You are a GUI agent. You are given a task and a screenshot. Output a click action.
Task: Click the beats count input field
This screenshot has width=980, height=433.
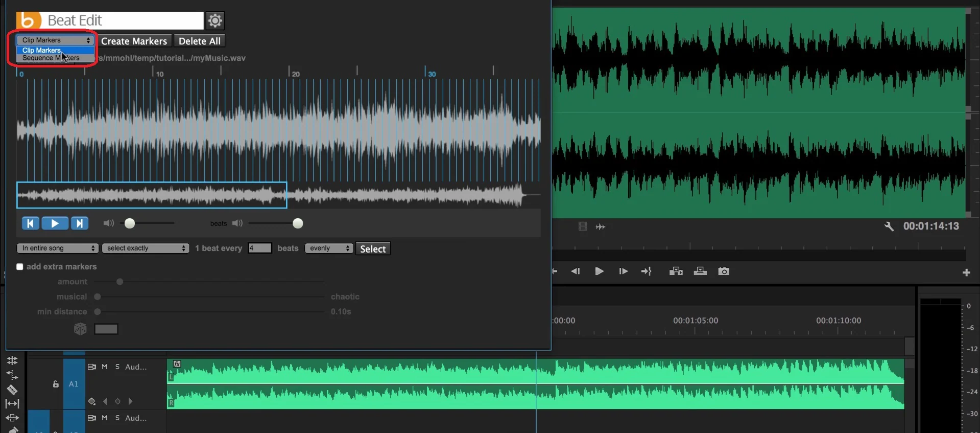click(x=260, y=248)
